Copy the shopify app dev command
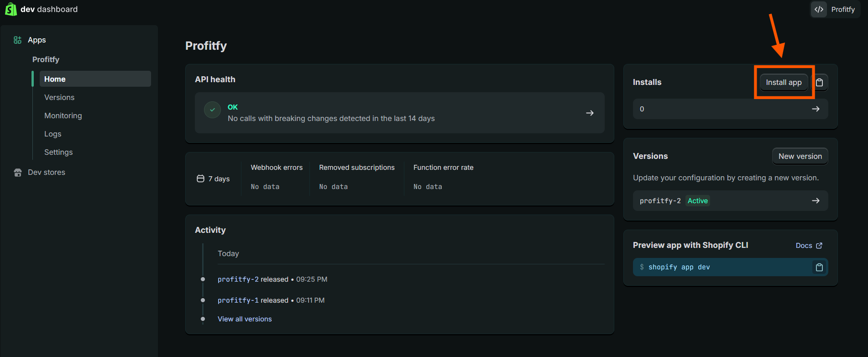This screenshot has width=868, height=357. point(819,268)
